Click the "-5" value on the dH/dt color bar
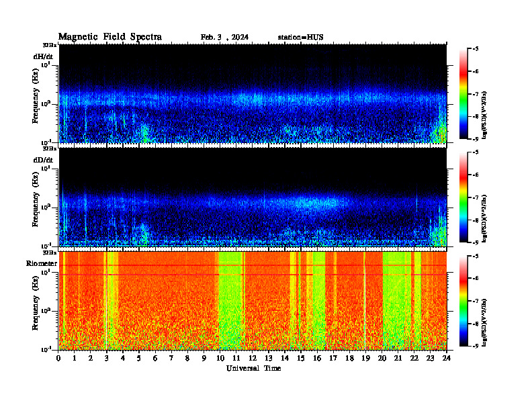Screen dimensions: 532x411 pos(476,49)
